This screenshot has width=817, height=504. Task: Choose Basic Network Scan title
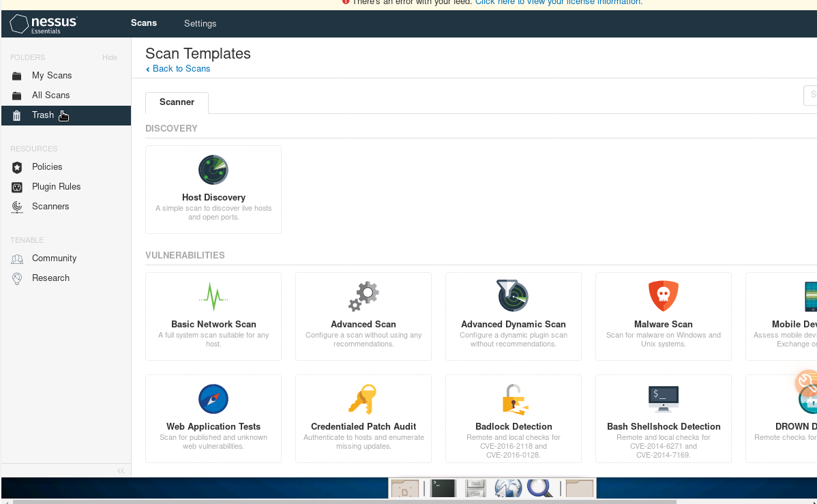213,324
